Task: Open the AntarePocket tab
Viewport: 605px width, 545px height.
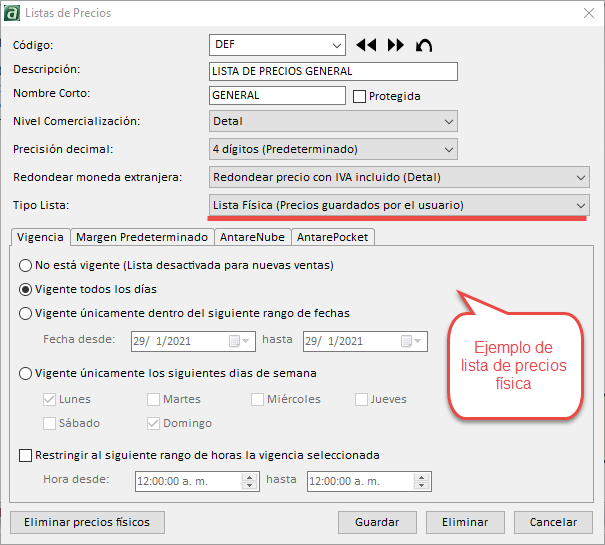Action: point(332,237)
